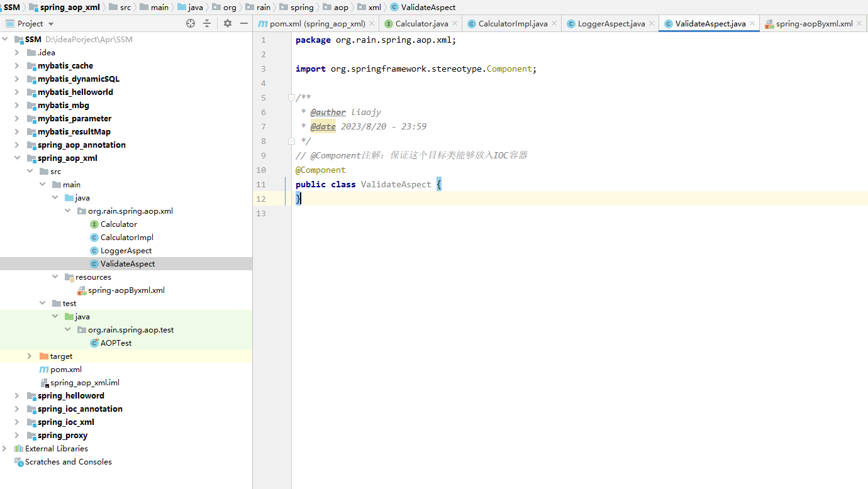Collapse the SSM root project node
The height and width of the screenshot is (489, 868).
[6, 39]
